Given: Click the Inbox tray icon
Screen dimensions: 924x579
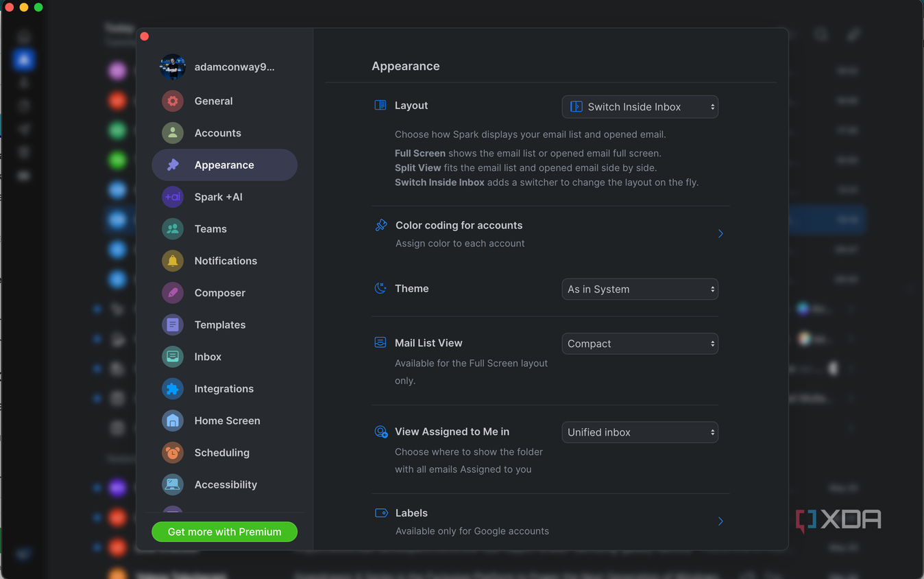Looking at the screenshot, I should coord(173,357).
